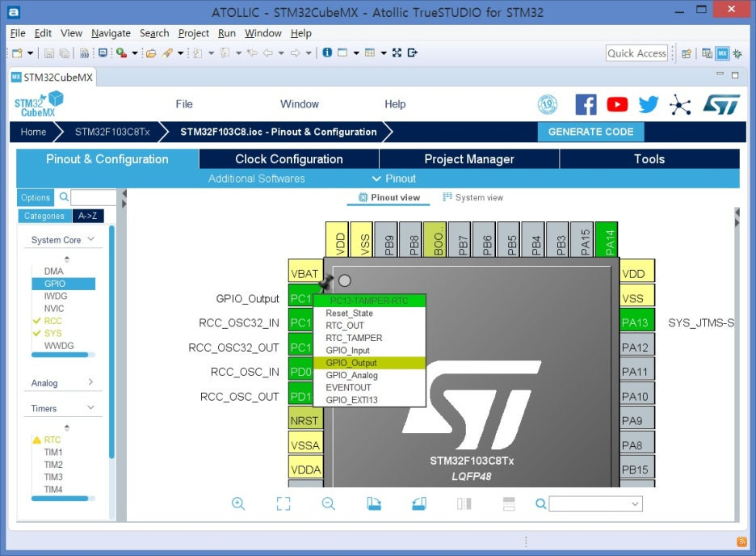Select GPIO in System Core list
The width and height of the screenshot is (756, 556).
[x=63, y=284]
